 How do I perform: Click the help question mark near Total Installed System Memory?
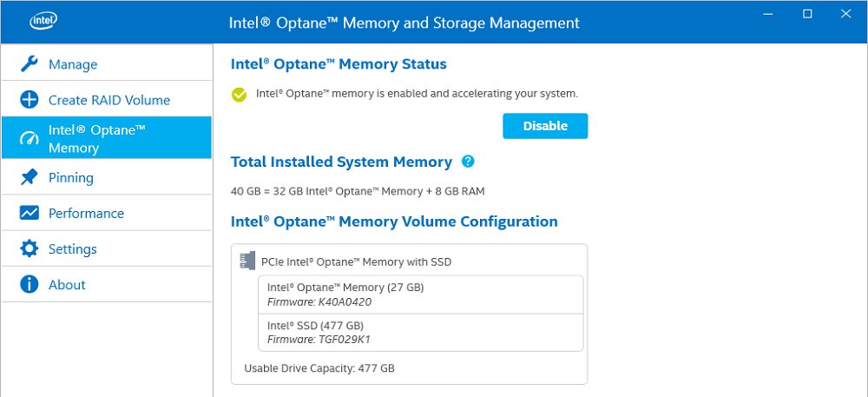click(x=468, y=162)
